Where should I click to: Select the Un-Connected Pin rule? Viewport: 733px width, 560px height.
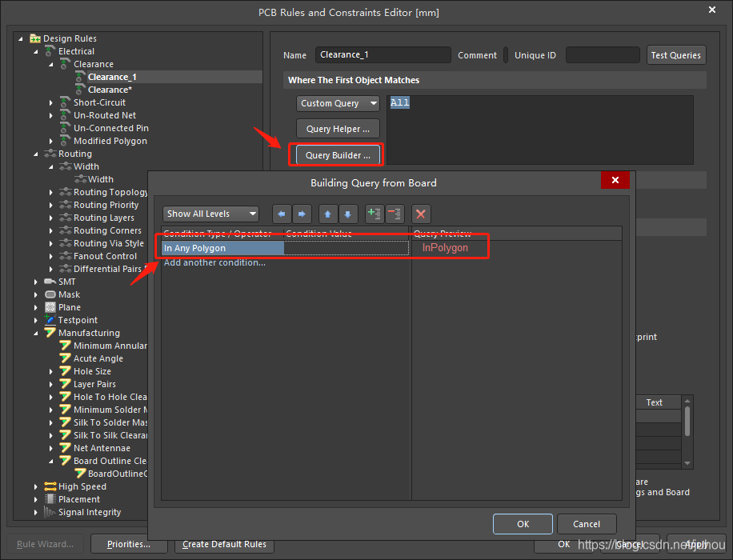click(110, 128)
